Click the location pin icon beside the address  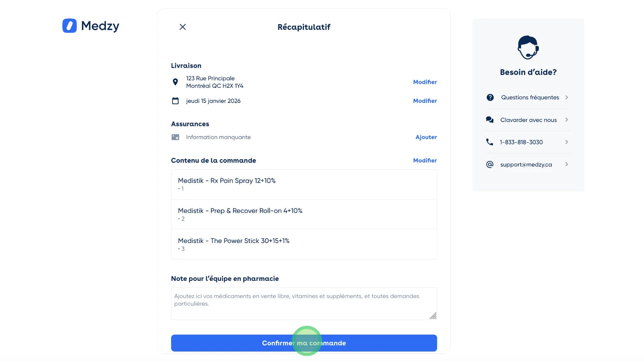tap(175, 82)
